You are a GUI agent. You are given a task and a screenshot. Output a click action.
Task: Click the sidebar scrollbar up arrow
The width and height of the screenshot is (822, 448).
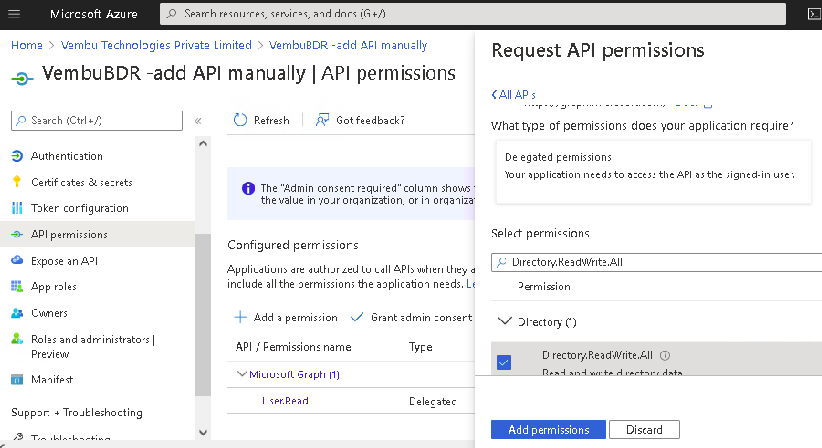(203, 144)
